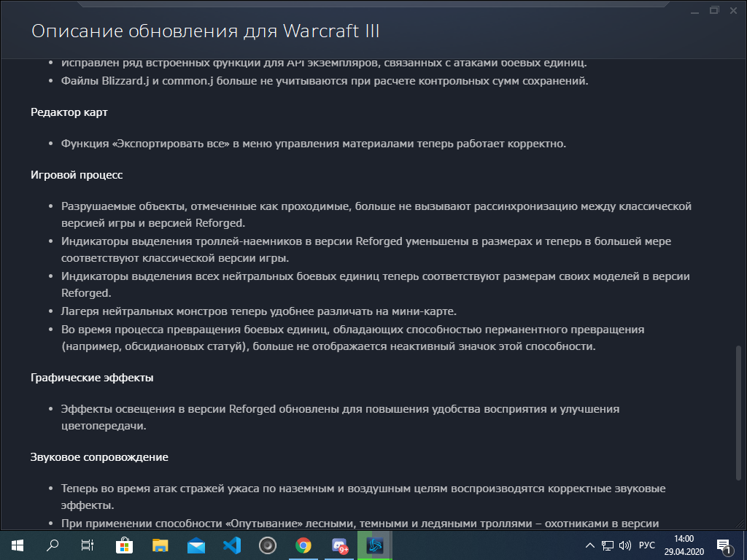The image size is (747, 560).
Task: Switch to Google Chrome in the taskbar
Action: [x=303, y=545]
